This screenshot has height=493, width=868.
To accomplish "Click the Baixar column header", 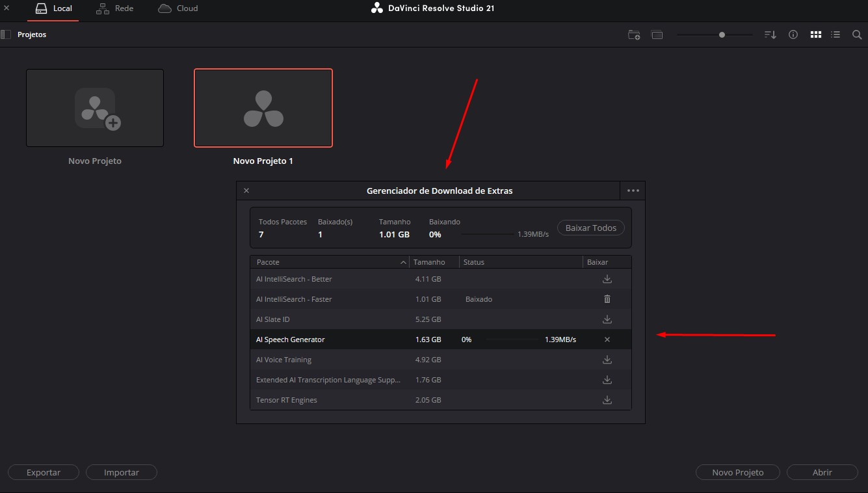I will [x=607, y=262].
